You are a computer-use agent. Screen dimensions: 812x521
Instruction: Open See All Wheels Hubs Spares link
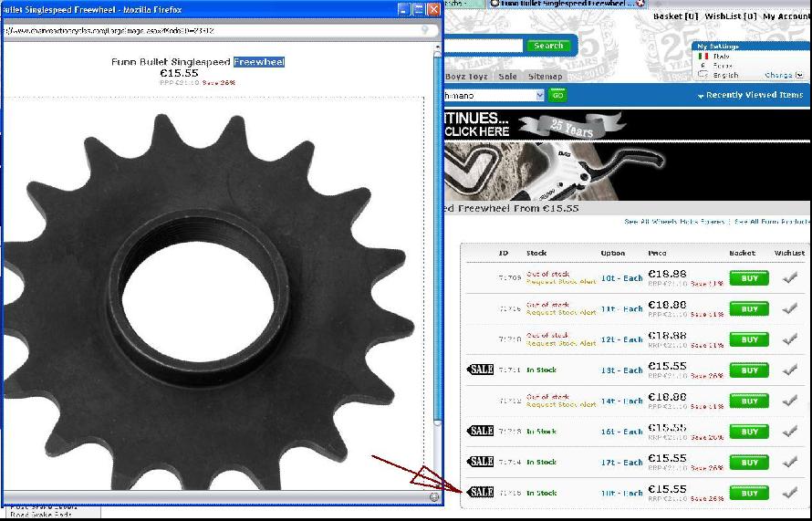tap(674, 222)
